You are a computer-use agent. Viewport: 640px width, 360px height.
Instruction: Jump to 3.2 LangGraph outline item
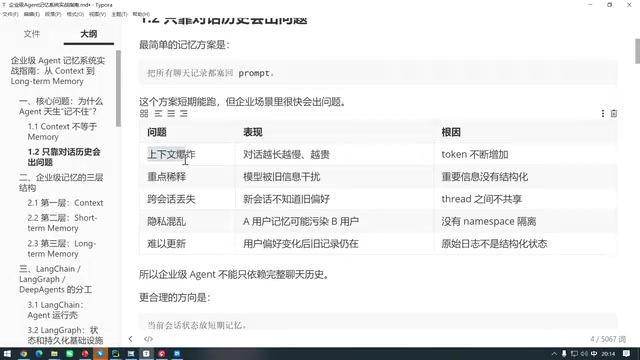click(65, 335)
